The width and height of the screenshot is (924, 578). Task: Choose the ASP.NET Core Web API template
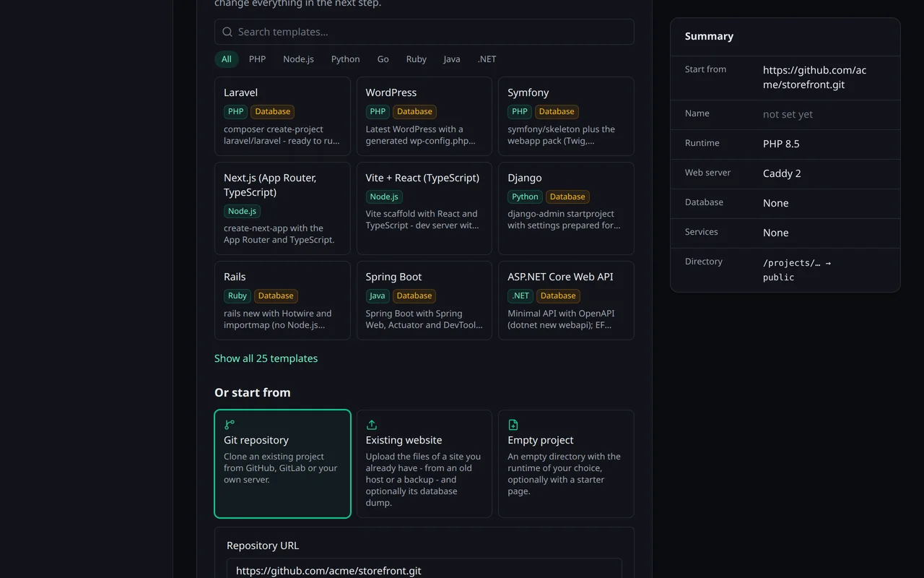[566, 301]
